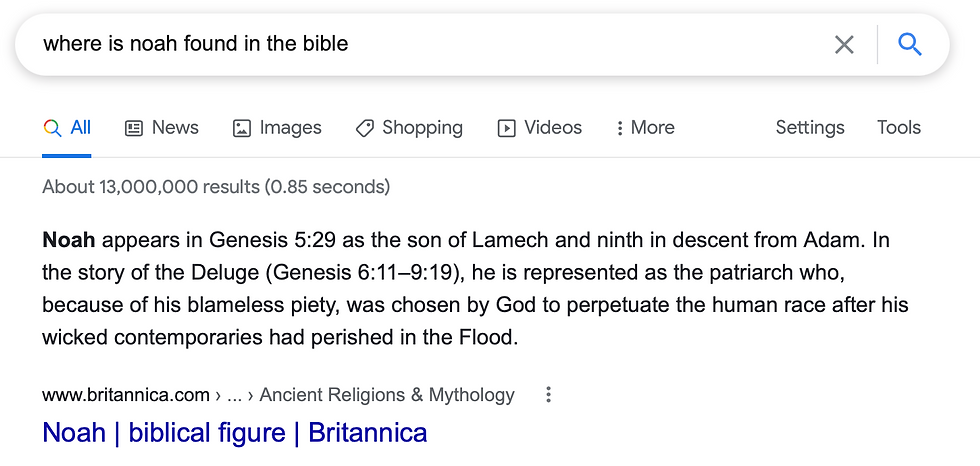Click the snippet's last line ending "perished in the Flood"
Viewport: 980px width, 466px height.
point(280,337)
